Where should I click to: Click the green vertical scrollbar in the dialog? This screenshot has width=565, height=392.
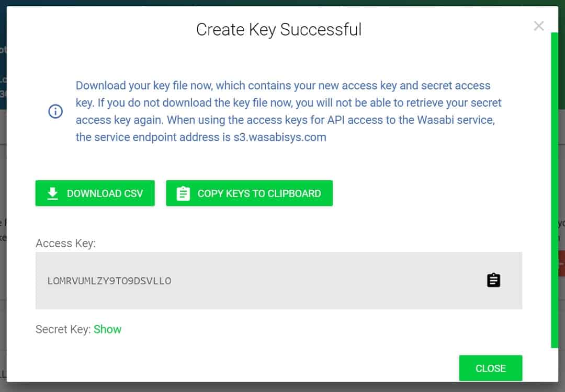tap(555, 190)
